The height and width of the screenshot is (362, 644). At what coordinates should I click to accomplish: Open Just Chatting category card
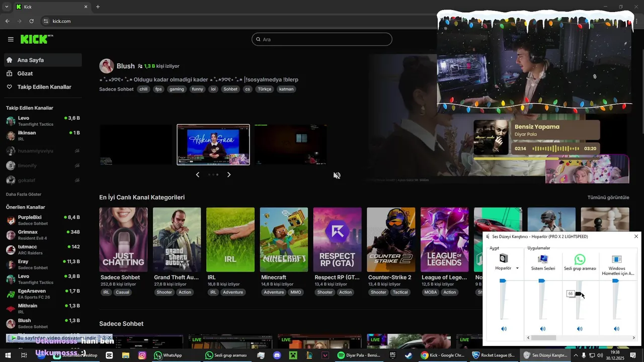[x=123, y=240]
